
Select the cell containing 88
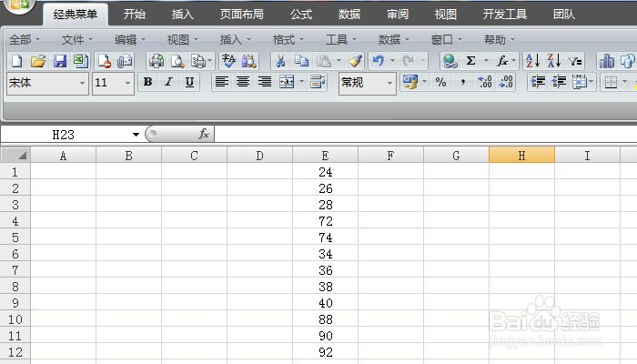(325, 319)
